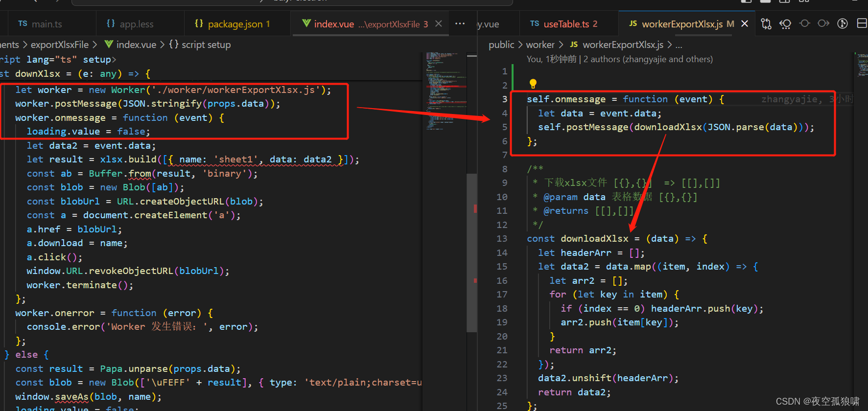868x411 pixels.
Task: Go to the next change icon
Action: tap(823, 23)
